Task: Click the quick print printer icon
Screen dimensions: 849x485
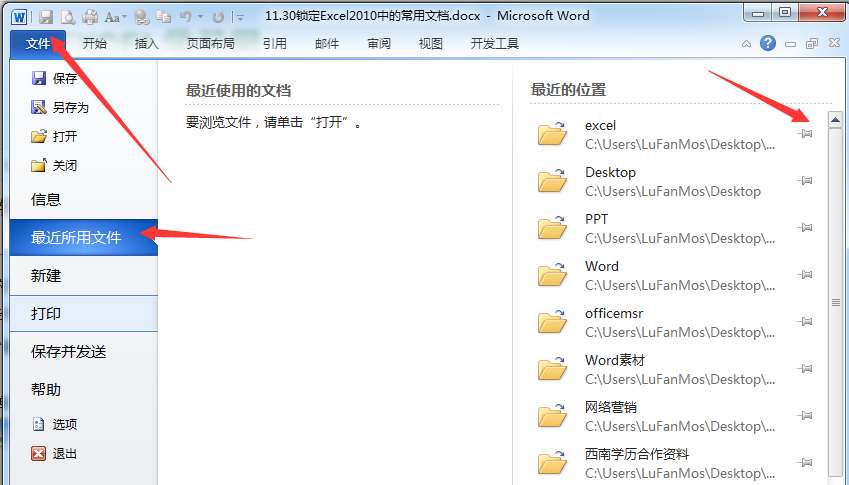Action: 90,16
